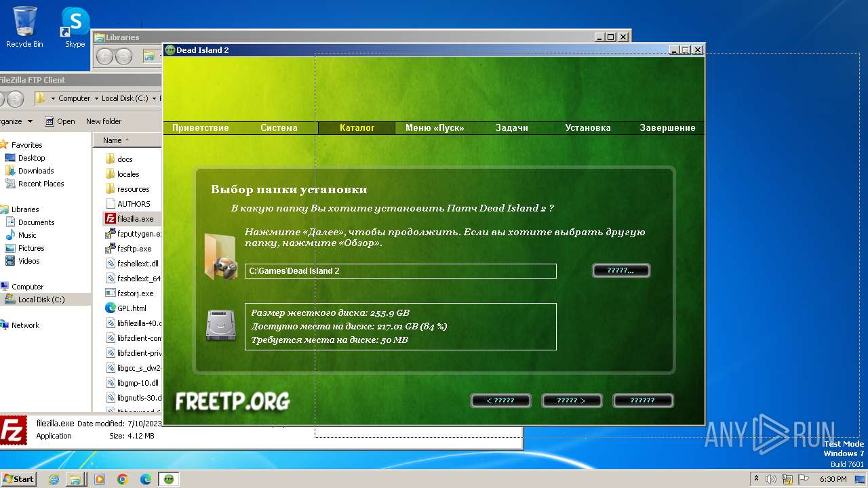
Task: Go to the Система step tab
Action: 279,127
